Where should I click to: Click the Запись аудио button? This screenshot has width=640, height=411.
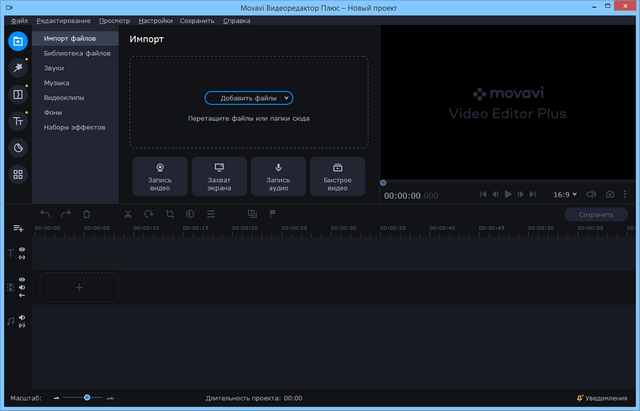tap(278, 177)
